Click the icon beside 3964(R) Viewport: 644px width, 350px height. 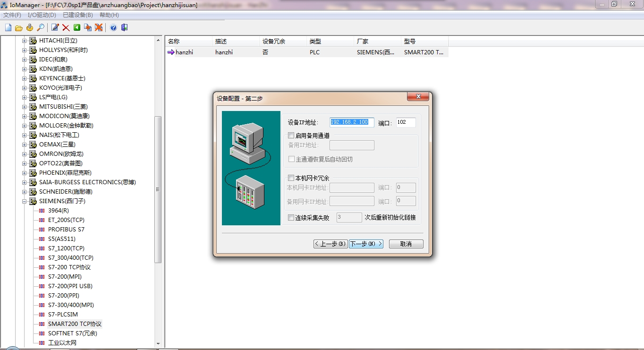42,211
